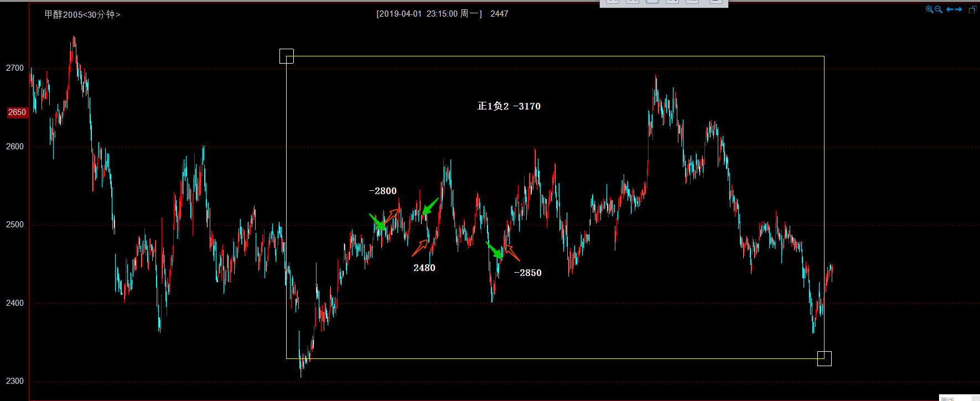Select the '-2850' annotation label
Screen dimensions: 980x401
528,273
